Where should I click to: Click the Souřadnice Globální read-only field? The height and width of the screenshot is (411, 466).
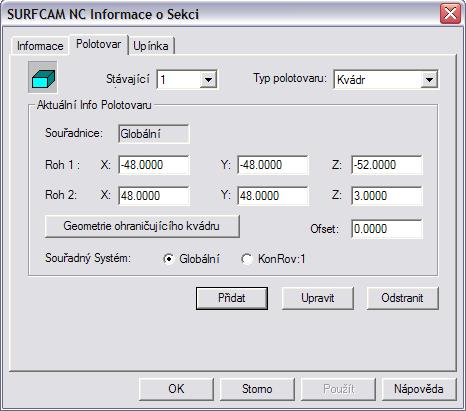[154, 134]
